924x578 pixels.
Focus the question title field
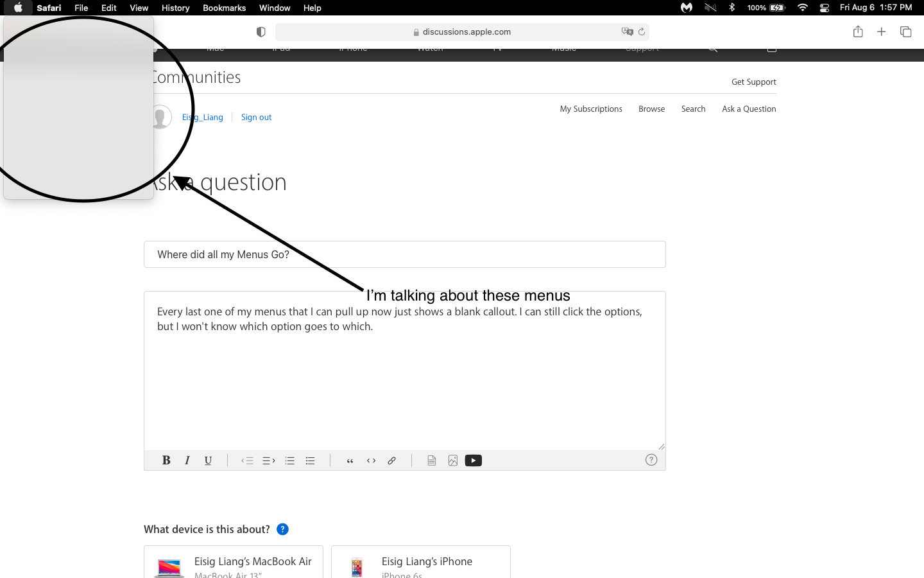tap(405, 254)
